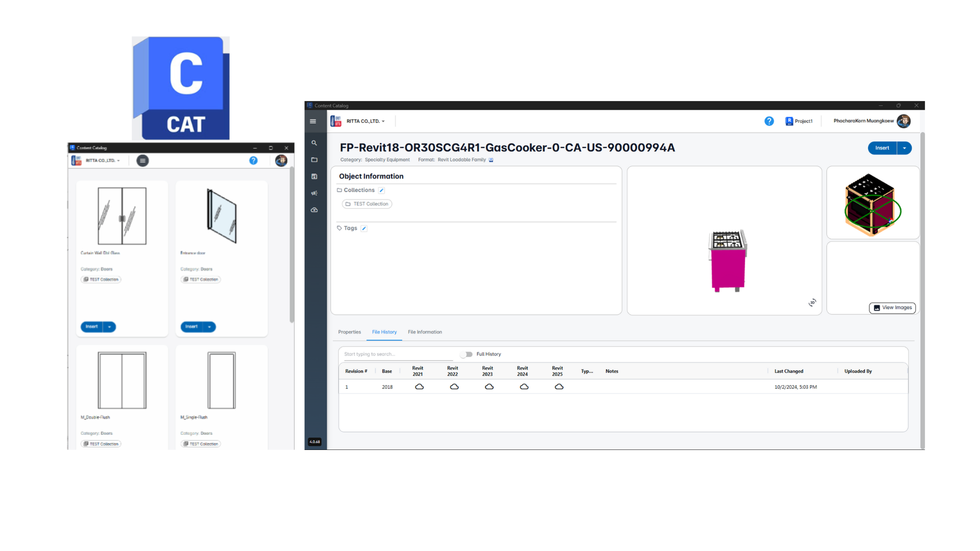Click RITTA company logo in large window

[x=336, y=121]
